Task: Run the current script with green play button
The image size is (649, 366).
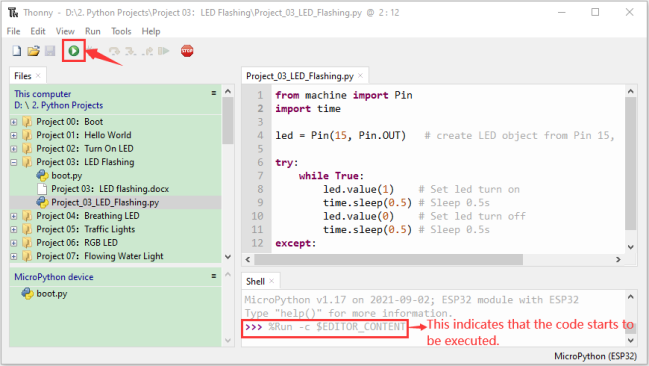Action: pos(74,51)
